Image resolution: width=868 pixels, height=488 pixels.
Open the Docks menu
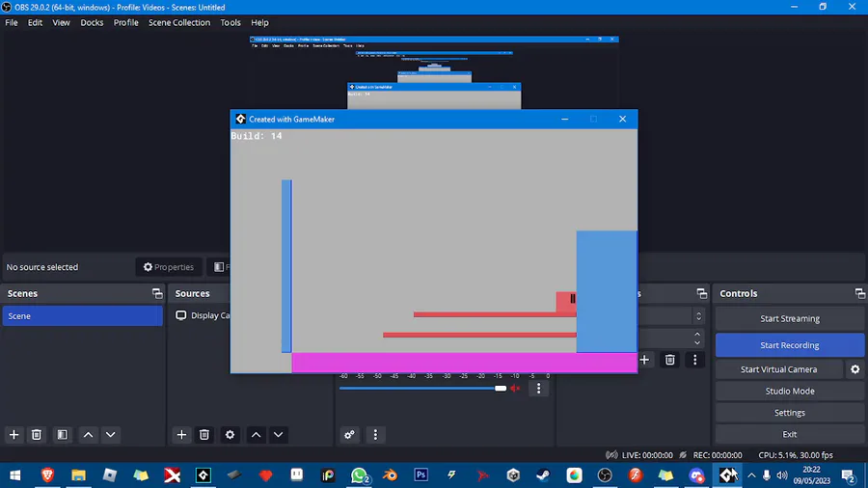(92, 23)
